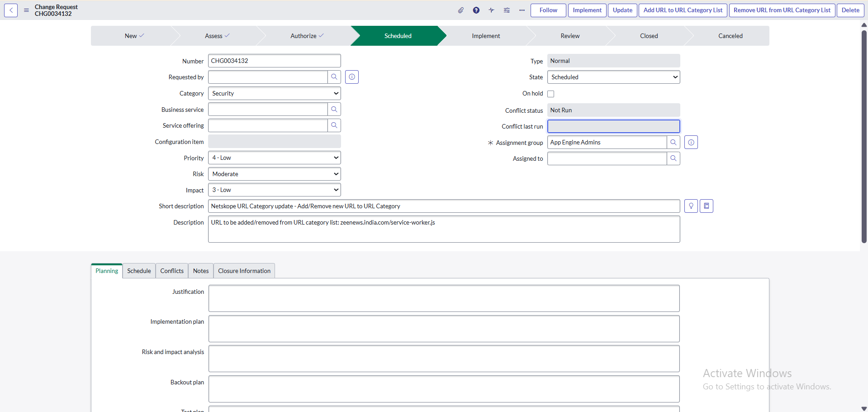Open the Risk dropdown set to Moderate

pos(275,174)
